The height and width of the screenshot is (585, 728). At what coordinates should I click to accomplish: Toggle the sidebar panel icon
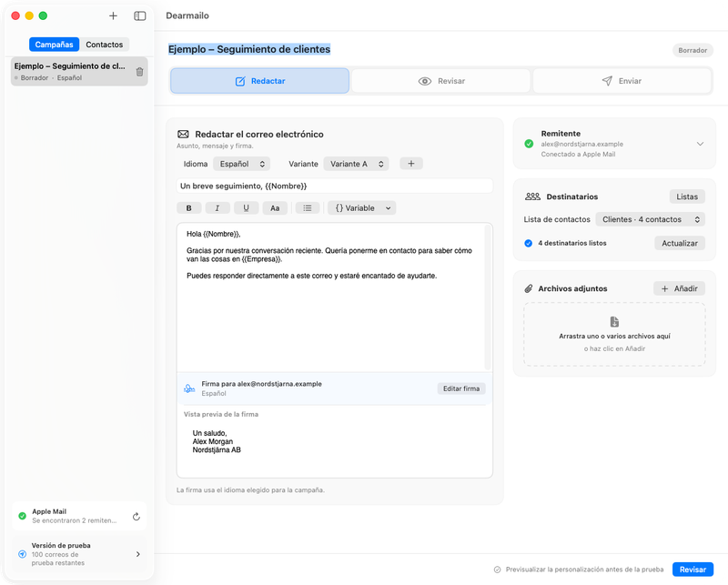point(140,15)
